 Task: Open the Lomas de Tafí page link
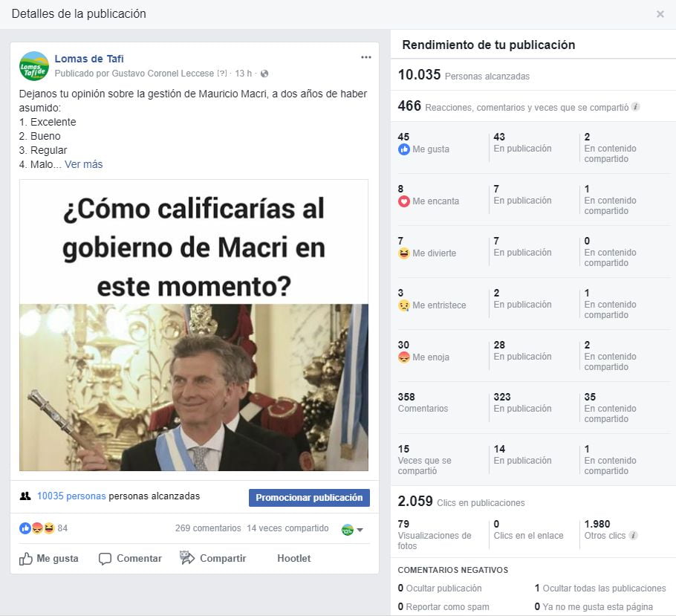tap(89, 59)
